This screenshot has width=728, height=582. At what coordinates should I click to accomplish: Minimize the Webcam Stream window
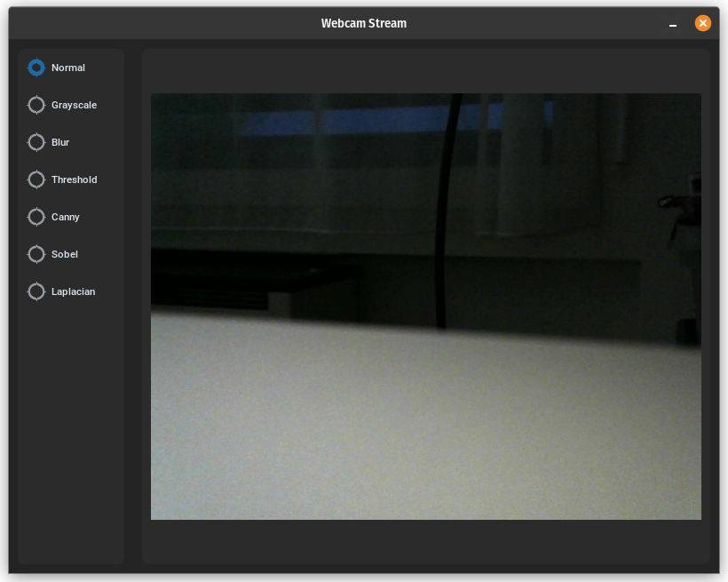click(x=673, y=23)
